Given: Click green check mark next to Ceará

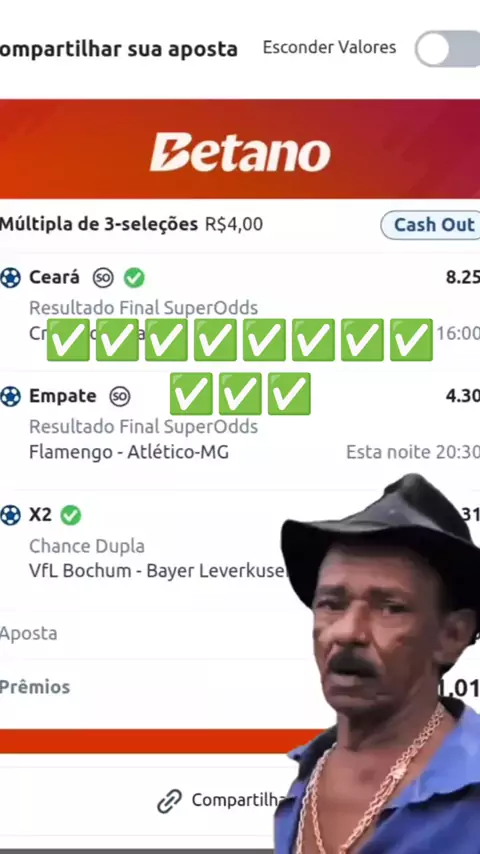Looking at the screenshot, I should [x=134, y=278].
